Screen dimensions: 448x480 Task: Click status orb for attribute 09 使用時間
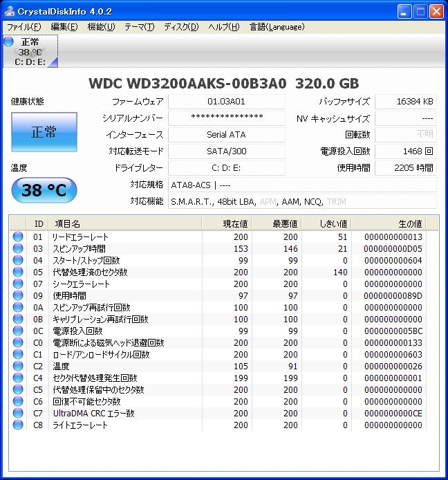[x=18, y=295]
